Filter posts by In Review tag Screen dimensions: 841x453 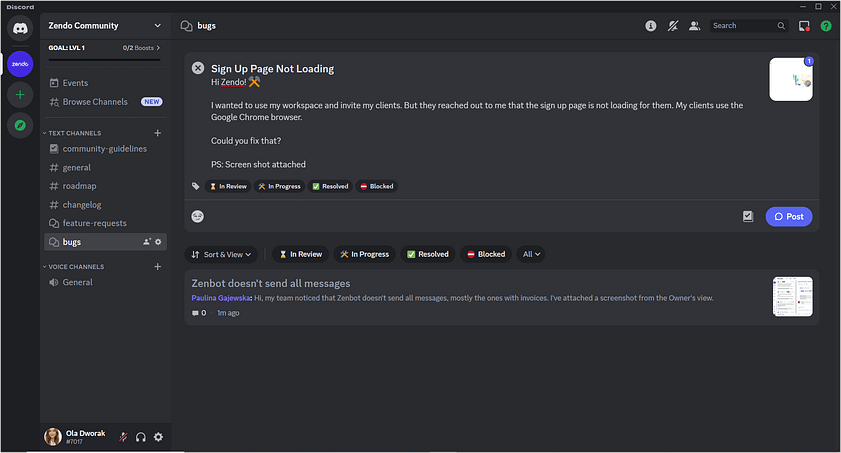click(x=301, y=255)
